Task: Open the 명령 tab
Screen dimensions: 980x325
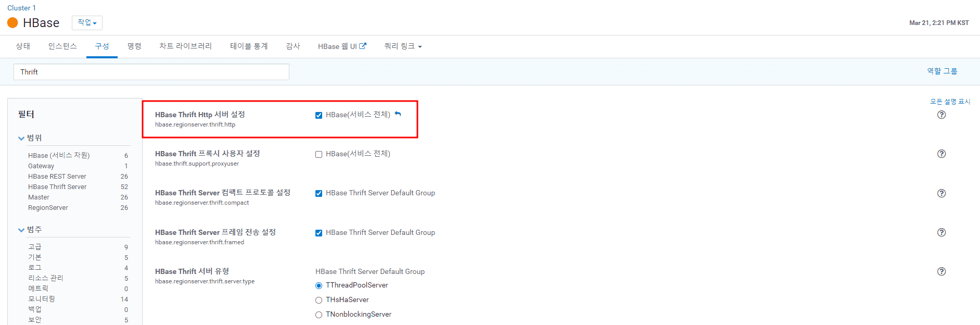Action: (134, 46)
